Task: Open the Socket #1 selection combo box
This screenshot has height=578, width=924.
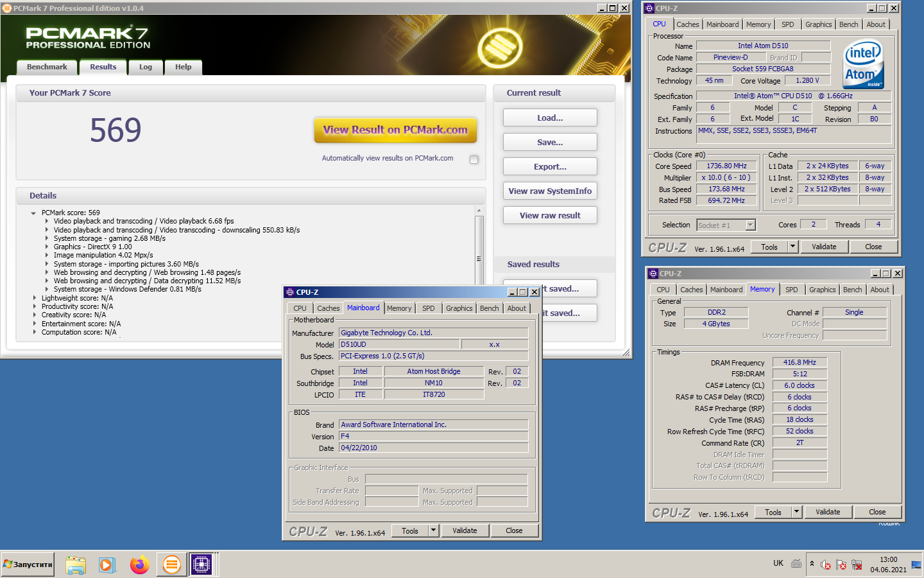Action: (726, 225)
